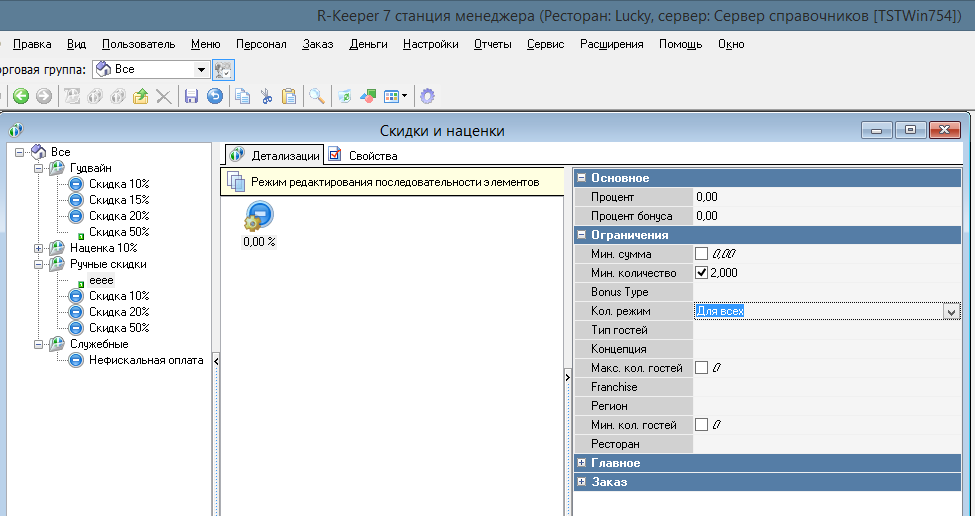Expand the Главное property section
The width and height of the screenshot is (975, 516).
(x=582, y=463)
